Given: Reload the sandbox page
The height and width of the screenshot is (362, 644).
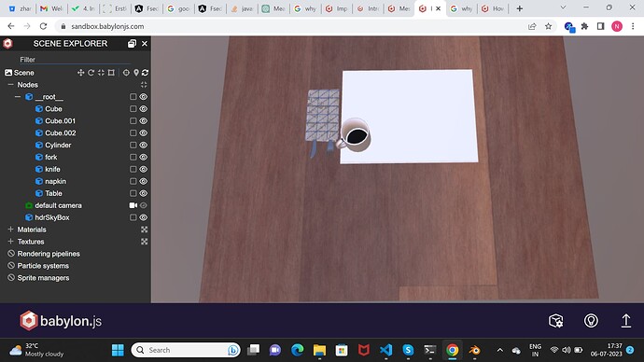Looking at the screenshot, I should 43,26.
